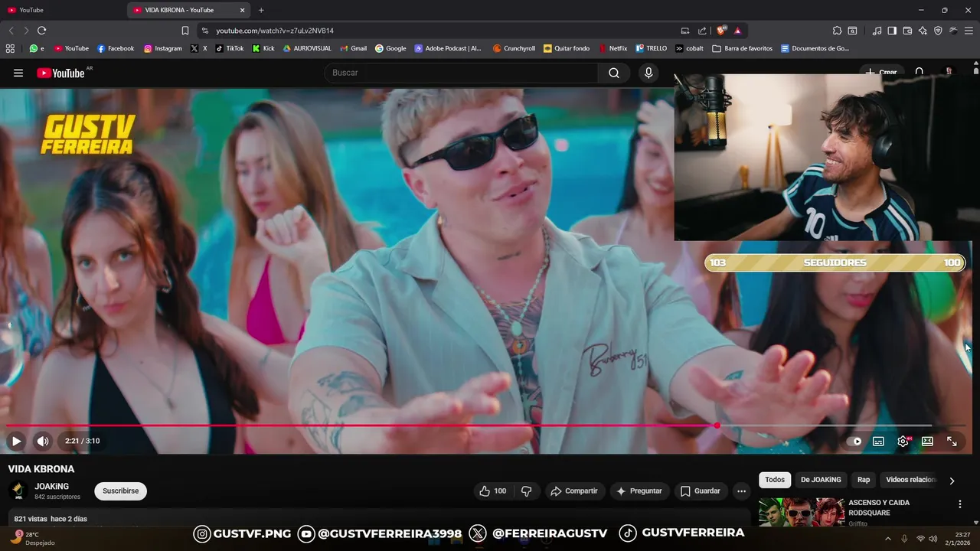This screenshot has width=980, height=551.
Task: Open the Netflix bookmark
Action: 612,48
